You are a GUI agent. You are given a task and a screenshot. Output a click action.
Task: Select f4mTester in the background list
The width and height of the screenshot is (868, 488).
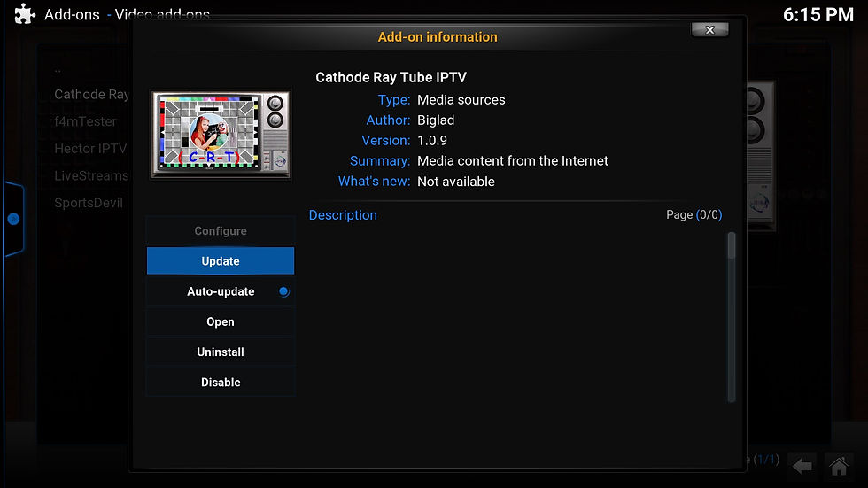[x=85, y=121]
